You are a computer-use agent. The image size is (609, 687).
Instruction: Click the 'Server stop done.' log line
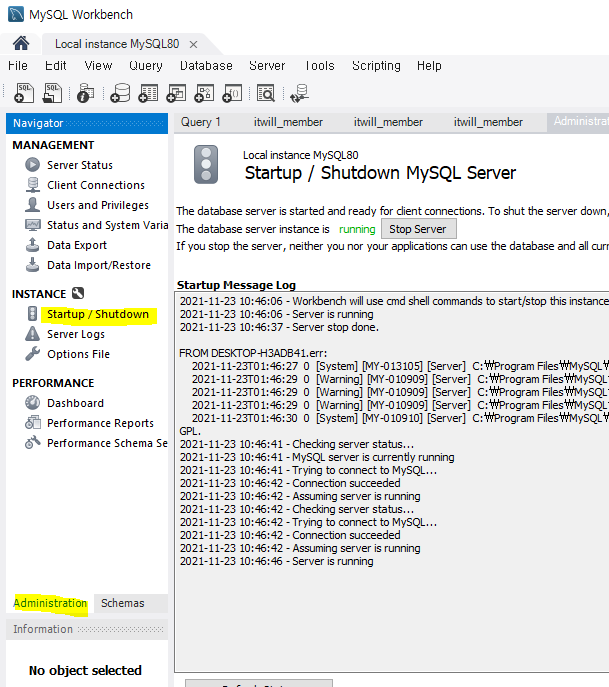tap(279, 327)
